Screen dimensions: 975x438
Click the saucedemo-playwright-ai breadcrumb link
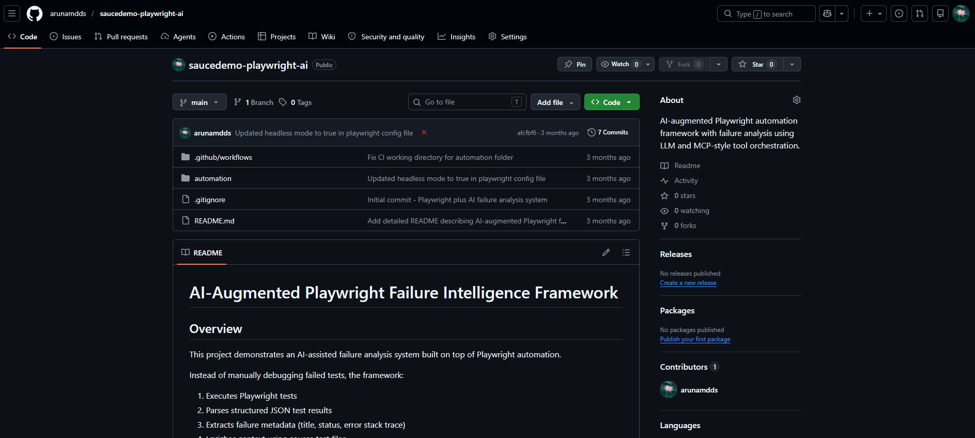click(141, 13)
